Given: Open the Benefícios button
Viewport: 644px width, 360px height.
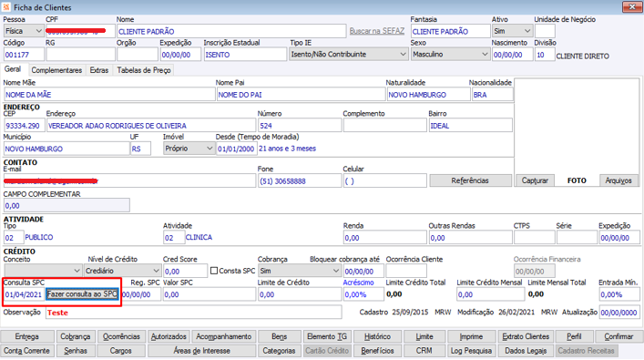Looking at the screenshot, I should coord(377,351).
